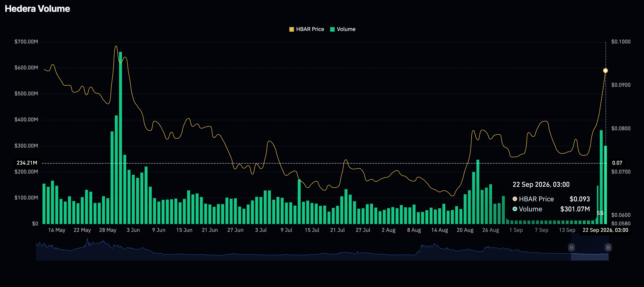Click the '$100.00M' volume axis label

[x=26, y=198]
